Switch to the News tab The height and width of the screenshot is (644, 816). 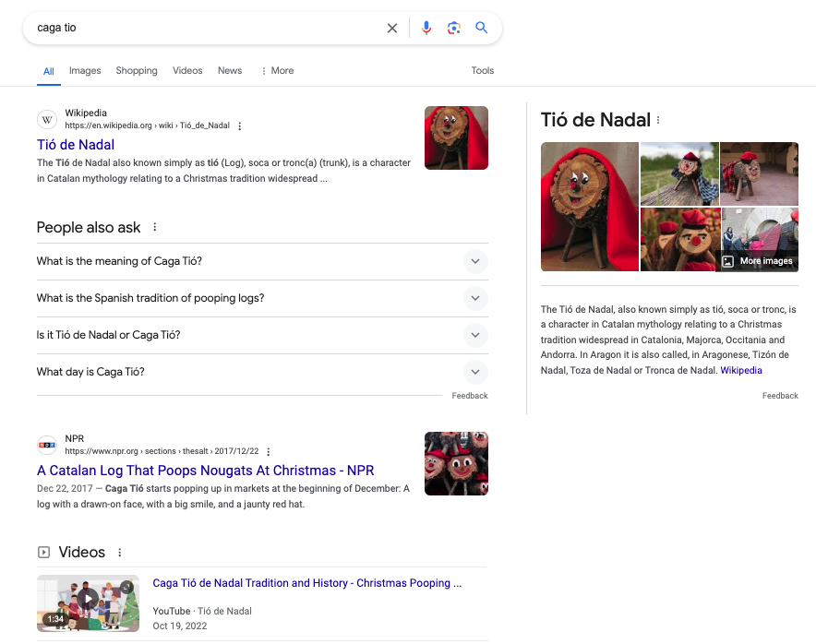pos(230,70)
